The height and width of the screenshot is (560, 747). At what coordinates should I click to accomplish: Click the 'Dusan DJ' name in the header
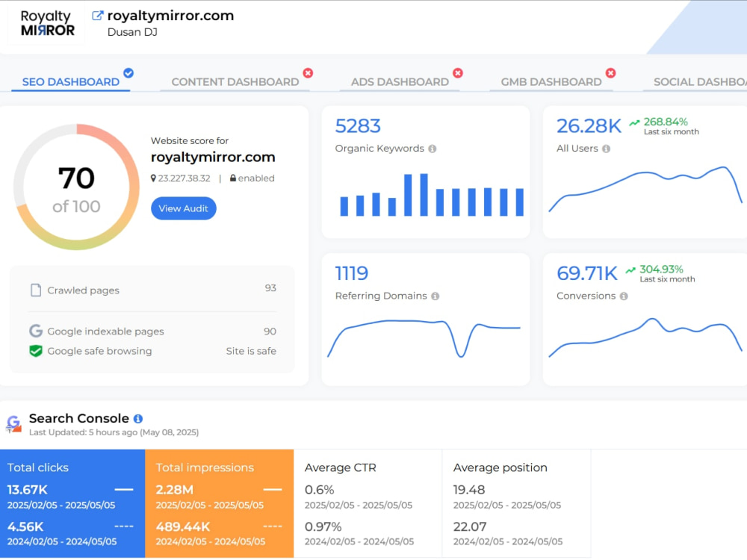pos(132,32)
